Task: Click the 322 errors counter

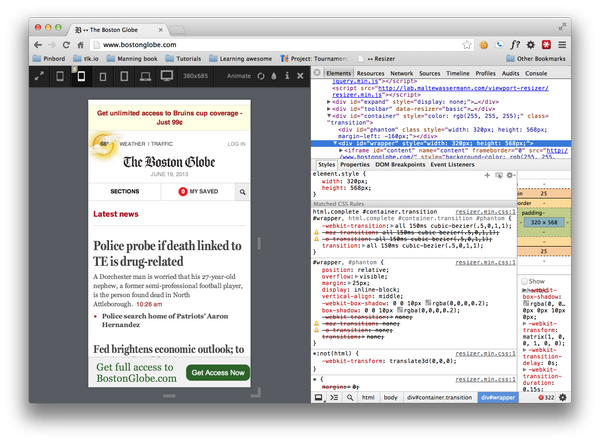Action: pos(546,397)
